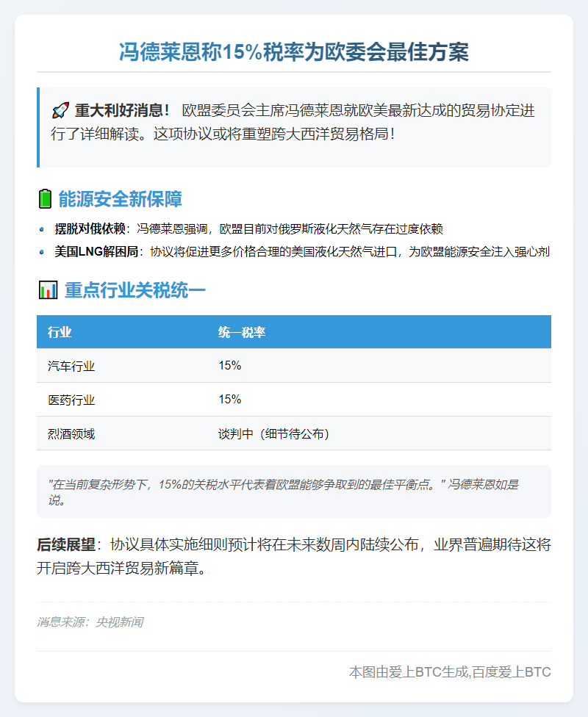Viewport: 588px width, 717px height.
Task: Select the cell 医药行业
Action: coord(71,400)
